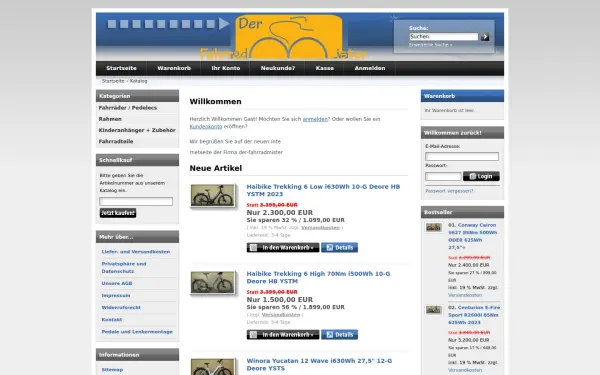Screen dimensions: 600x375
Task: Click the Jetzt kaufen! button
Action: tap(118, 213)
